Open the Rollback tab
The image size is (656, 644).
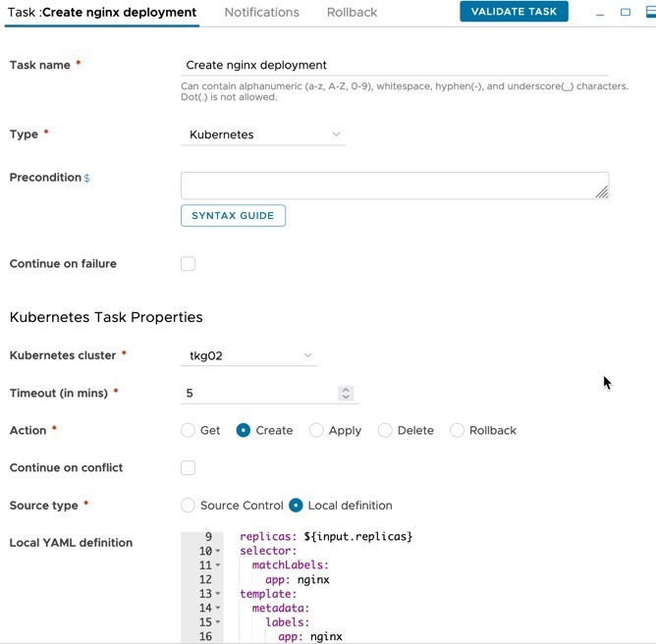[352, 12]
